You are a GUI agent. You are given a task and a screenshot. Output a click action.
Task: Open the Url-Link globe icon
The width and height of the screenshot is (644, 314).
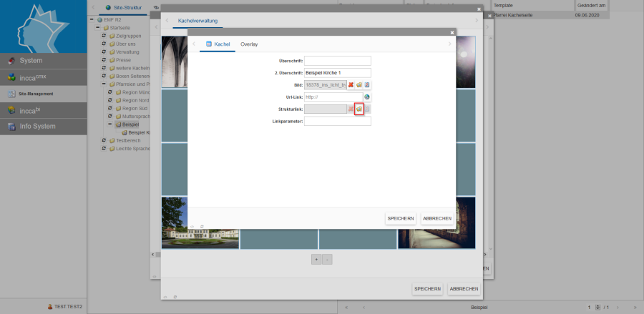(367, 97)
